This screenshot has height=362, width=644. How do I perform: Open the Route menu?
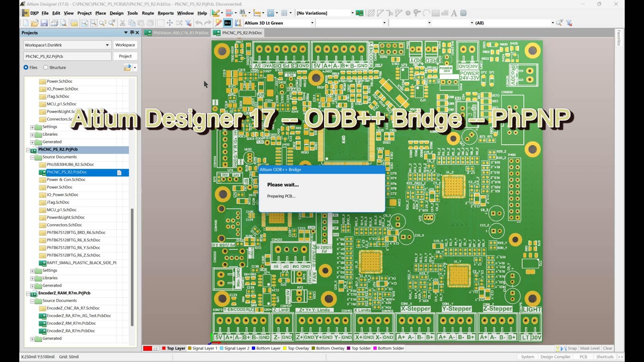[x=148, y=13]
